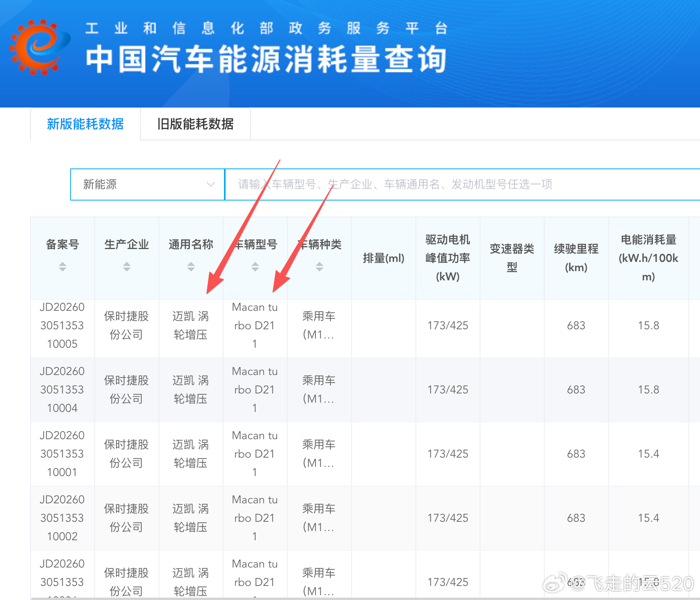Sort the table by 通用名称 column

[191, 267]
